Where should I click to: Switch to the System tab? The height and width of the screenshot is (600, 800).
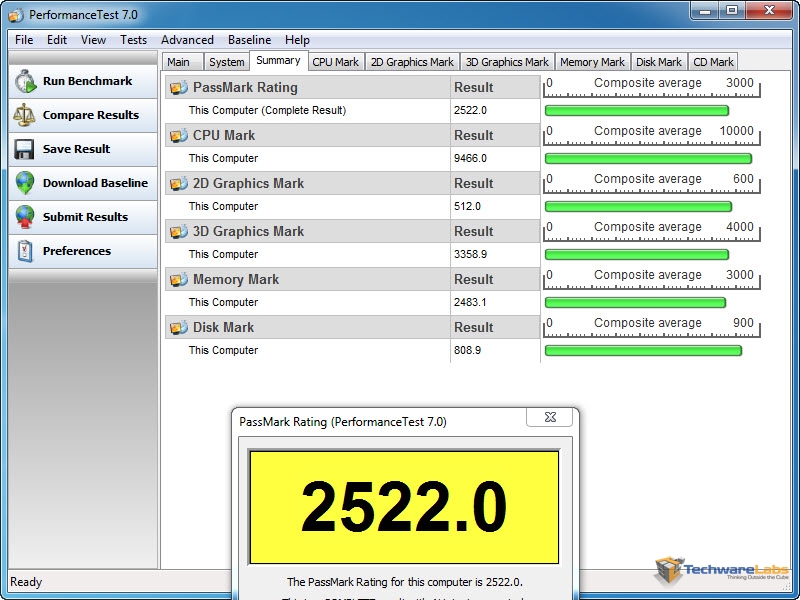227,62
